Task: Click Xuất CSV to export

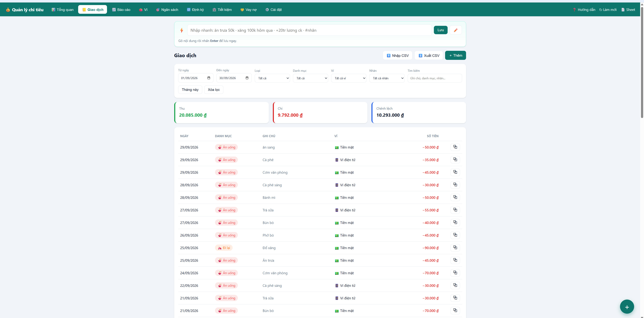Action: pos(429,55)
